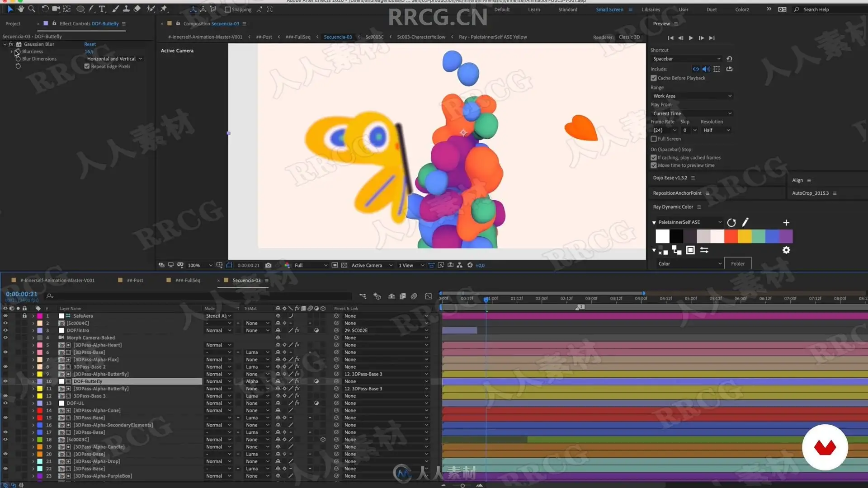
Task: Enable the Full Screen checkbox
Action: 654,139
